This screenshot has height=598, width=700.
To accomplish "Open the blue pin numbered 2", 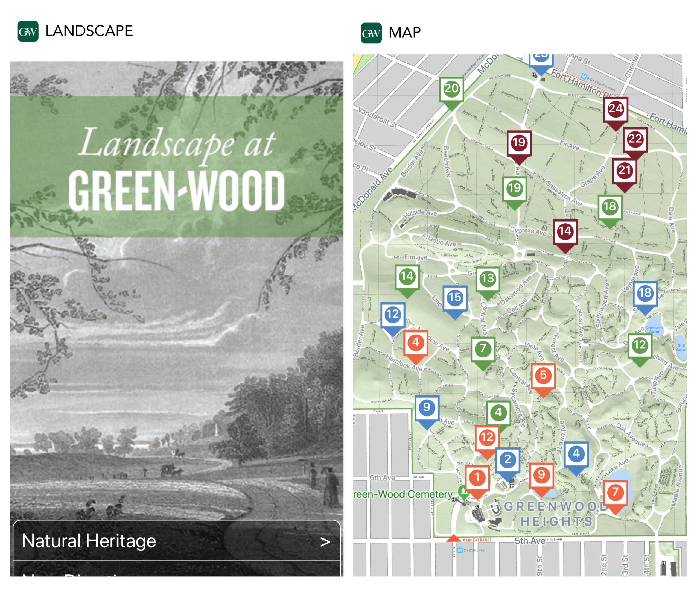I will pos(507,459).
